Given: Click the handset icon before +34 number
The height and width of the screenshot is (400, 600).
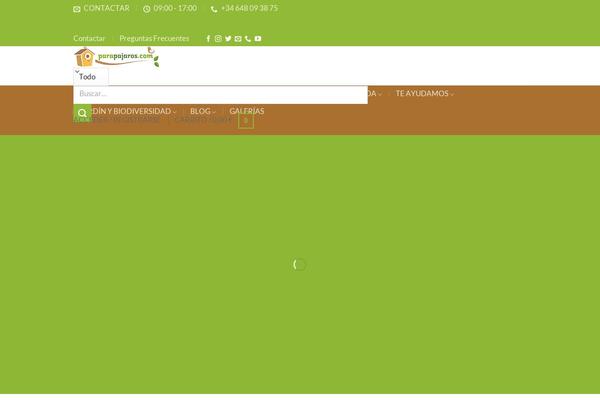Looking at the screenshot, I should click(214, 9).
